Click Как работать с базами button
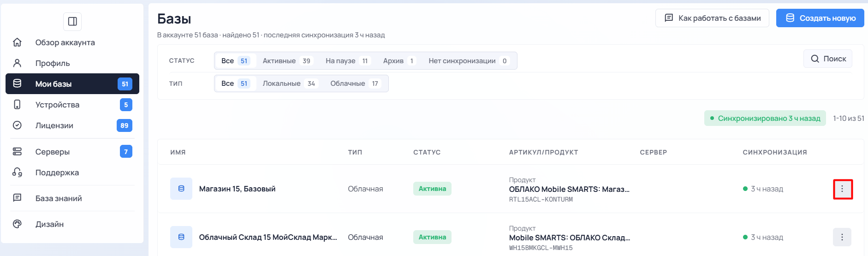Screen dimensions: 868x256 [x=712, y=18]
